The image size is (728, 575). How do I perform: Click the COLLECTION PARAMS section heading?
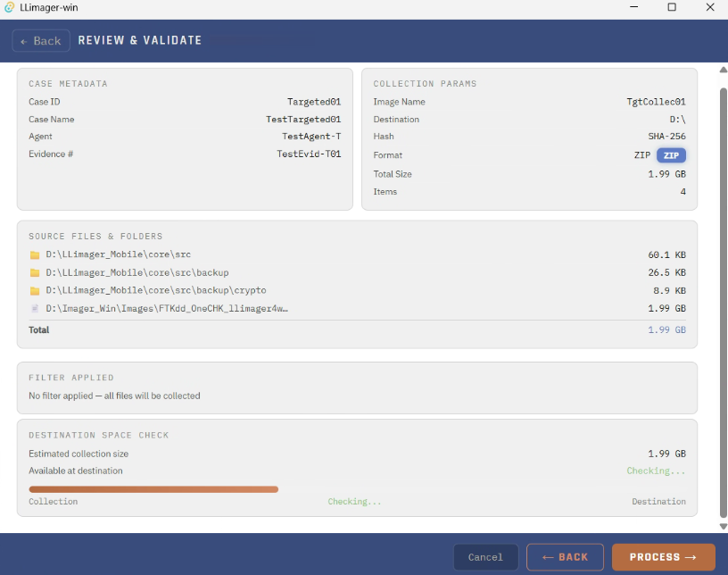pos(425,84)
